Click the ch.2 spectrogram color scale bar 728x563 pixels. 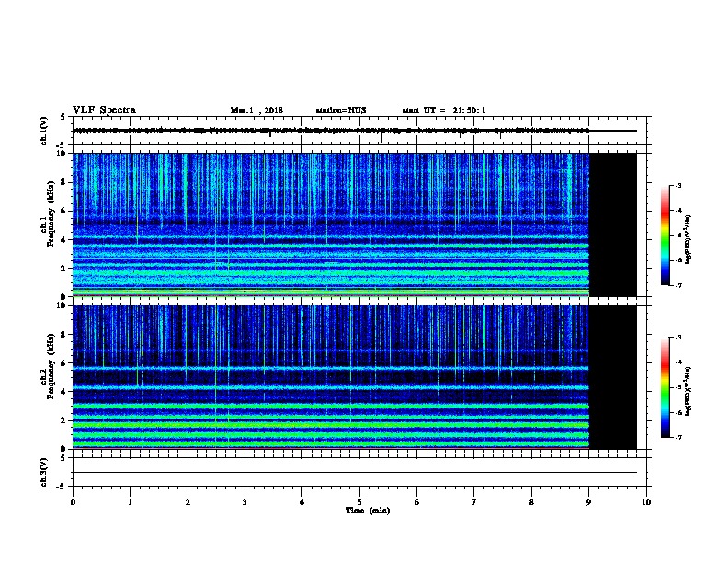(x=665, y=387)
